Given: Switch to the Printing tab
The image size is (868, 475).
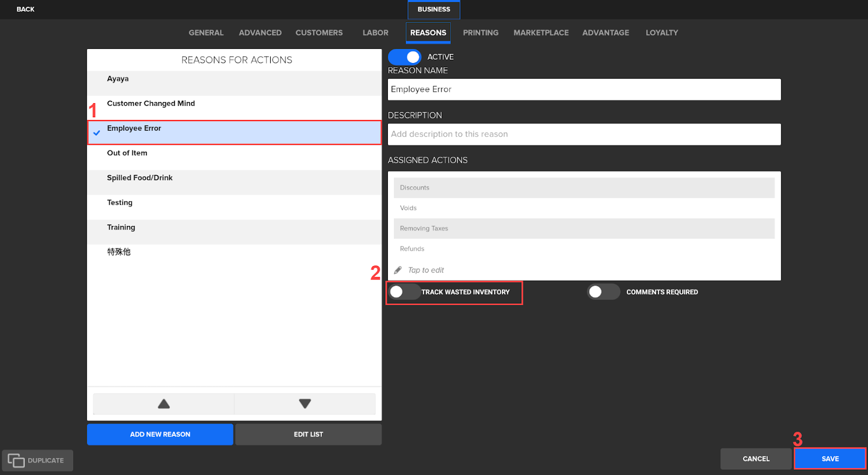Looking at the screenshot, I should [480, 33].
